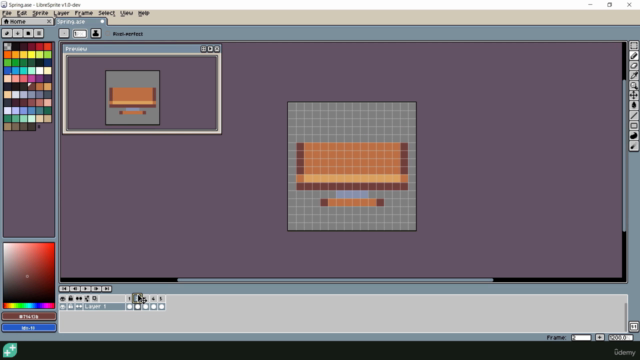Open the palette options menu icon
Viewport: 640px width, 360px height.
[39, 33]
